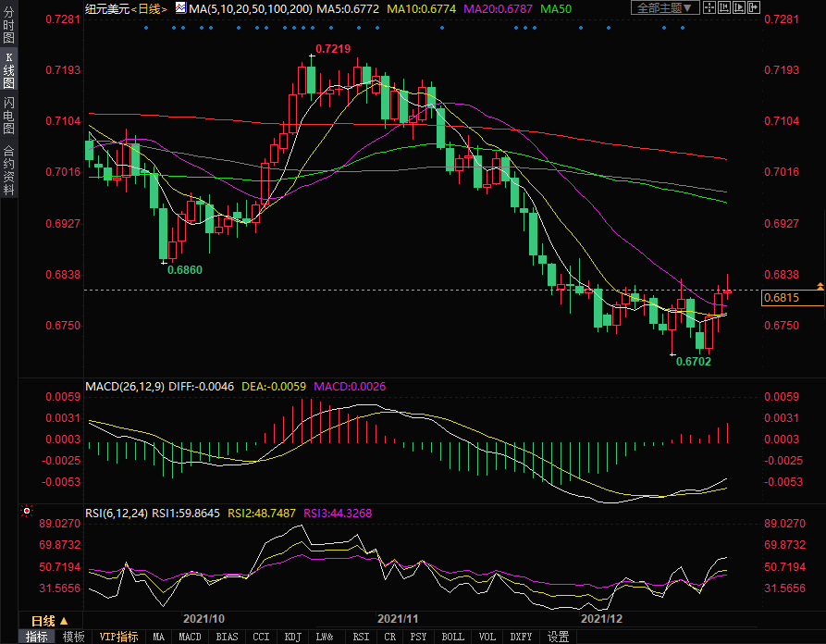
Task: Enable the KDJ indicator
Action: coord(292,637)
